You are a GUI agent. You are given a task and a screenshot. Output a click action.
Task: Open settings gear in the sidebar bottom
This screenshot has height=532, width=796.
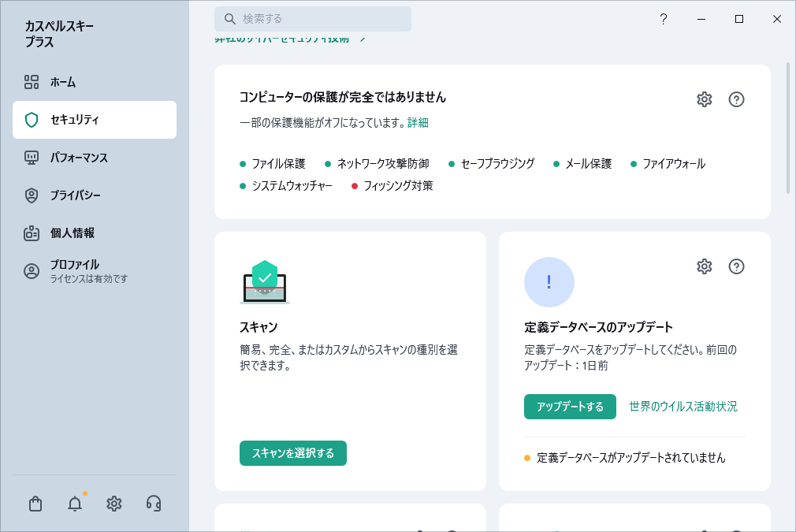114,504
